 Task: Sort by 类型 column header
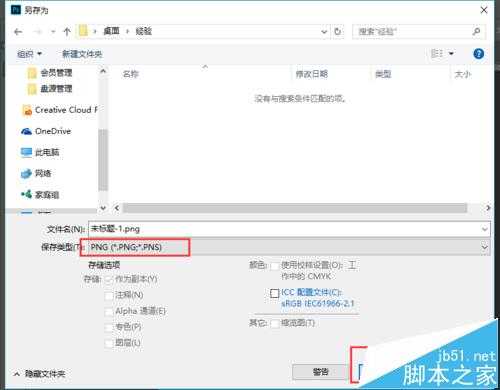[383, 74]
